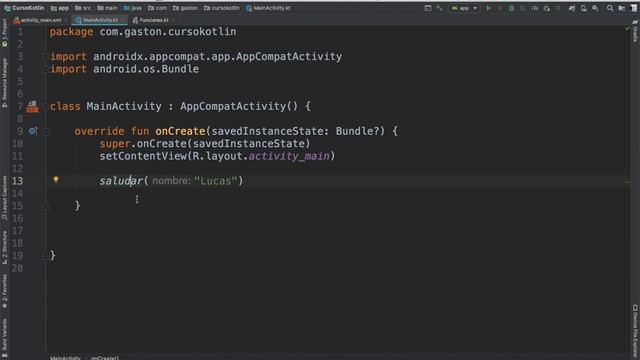This screenshot has width=640, height=360.
Task: Click MainActivity in the bottom breadcrumb
Action: 65,358
